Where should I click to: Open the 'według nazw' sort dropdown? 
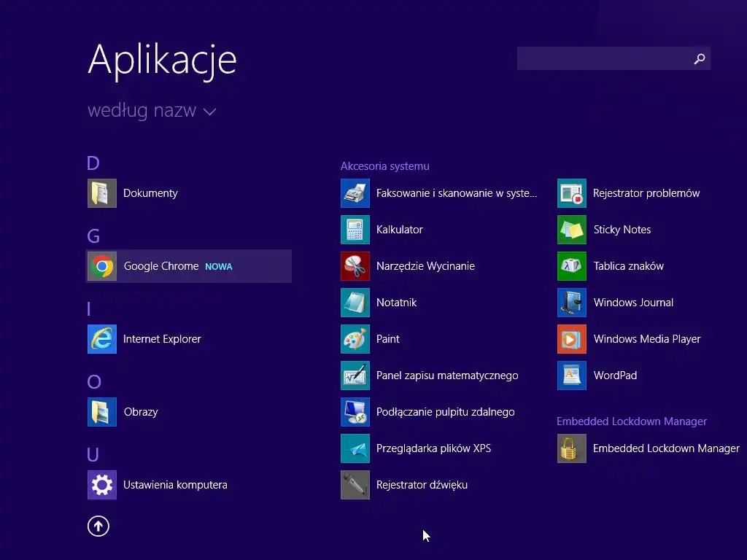pos(152,111)
